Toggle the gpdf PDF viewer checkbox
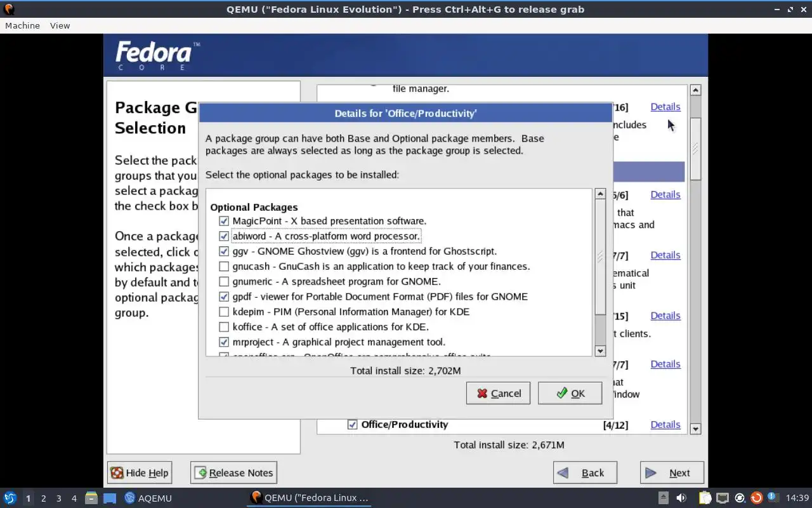Image resolution: width=812 pixels, height=508 pixels. pyautogui.click(x=224, y=297)
